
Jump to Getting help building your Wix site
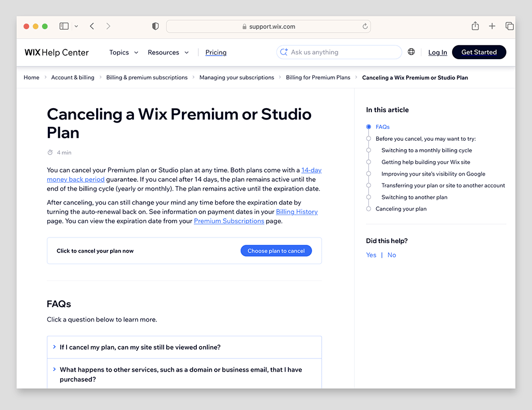[426, 162]
